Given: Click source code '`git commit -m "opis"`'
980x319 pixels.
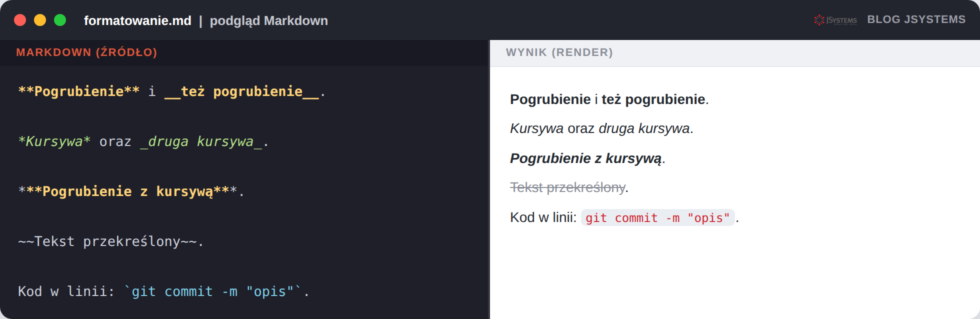Looking at the screenshot, I should (213, 291).
